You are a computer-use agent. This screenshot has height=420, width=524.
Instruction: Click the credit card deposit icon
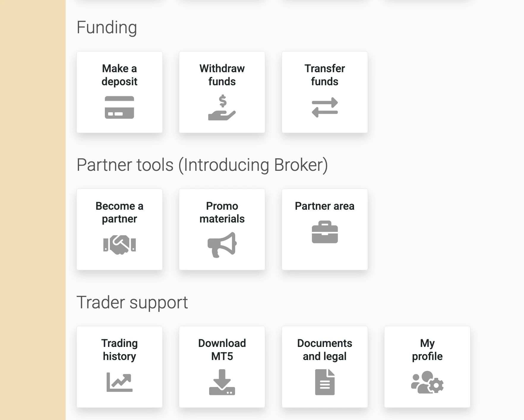click(119, 108)
